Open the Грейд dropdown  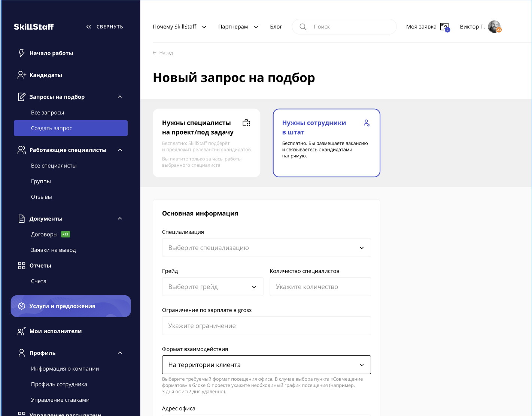point(213,287)
